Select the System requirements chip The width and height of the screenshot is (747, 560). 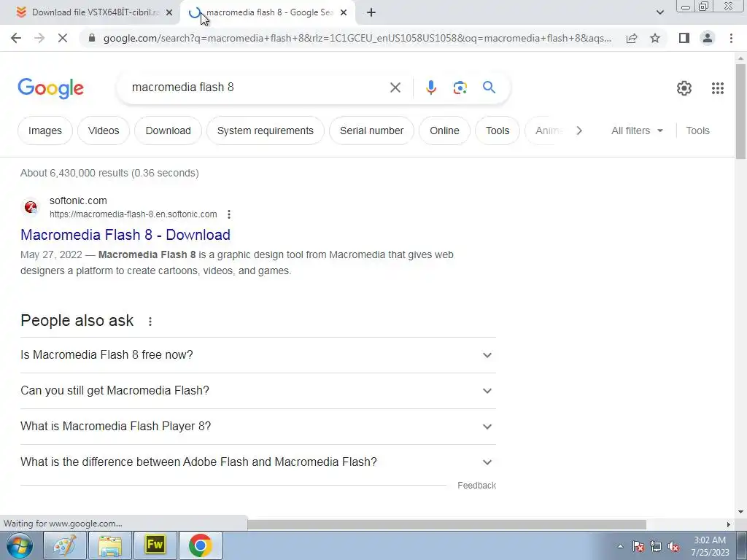[x=266, y=131]
